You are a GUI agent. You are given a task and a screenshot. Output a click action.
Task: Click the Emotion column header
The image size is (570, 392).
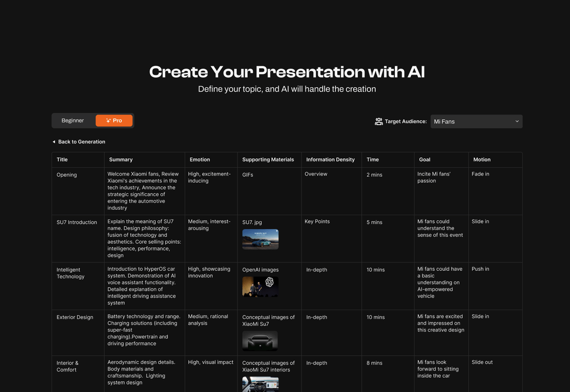pos(199,159)
